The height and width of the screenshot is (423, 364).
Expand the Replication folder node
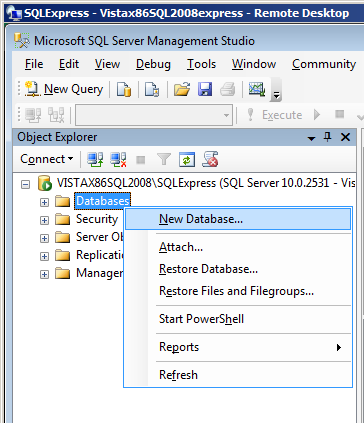pyautogui.click(x=44, y=256)
